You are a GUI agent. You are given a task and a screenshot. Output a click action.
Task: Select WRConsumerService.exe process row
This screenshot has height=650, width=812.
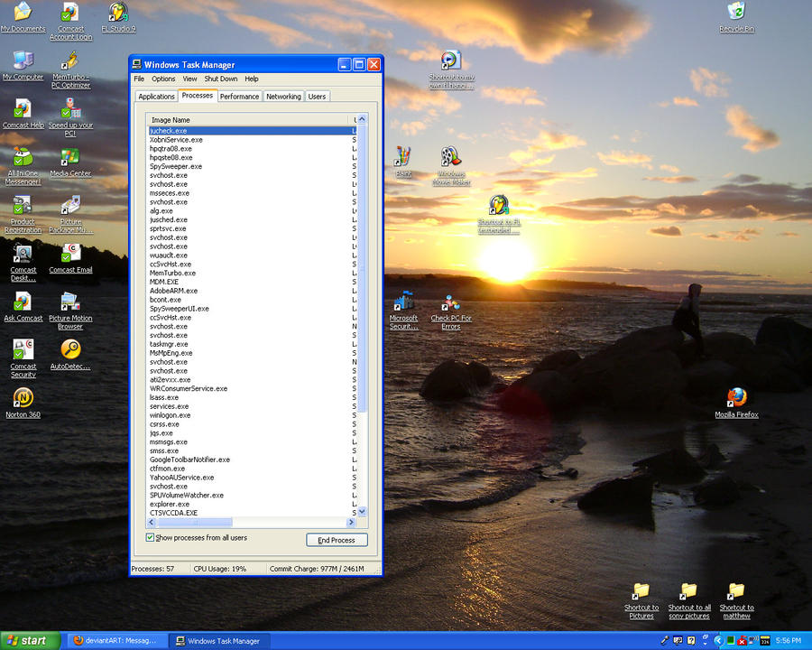[x=251, y=388]
